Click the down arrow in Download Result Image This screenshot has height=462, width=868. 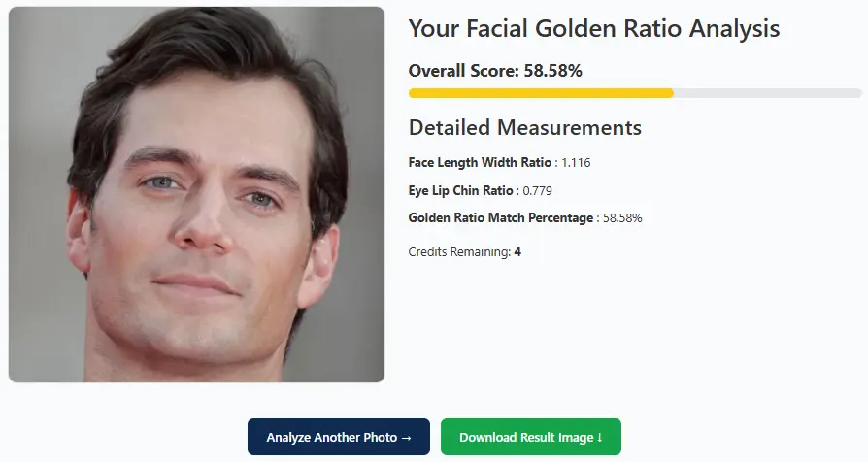(600, 438)
